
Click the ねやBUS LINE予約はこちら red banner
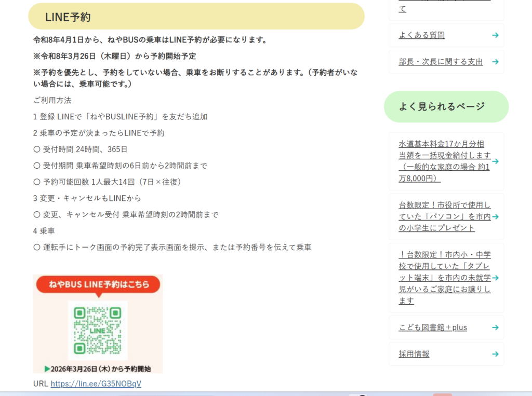click(x=98, y=284)
